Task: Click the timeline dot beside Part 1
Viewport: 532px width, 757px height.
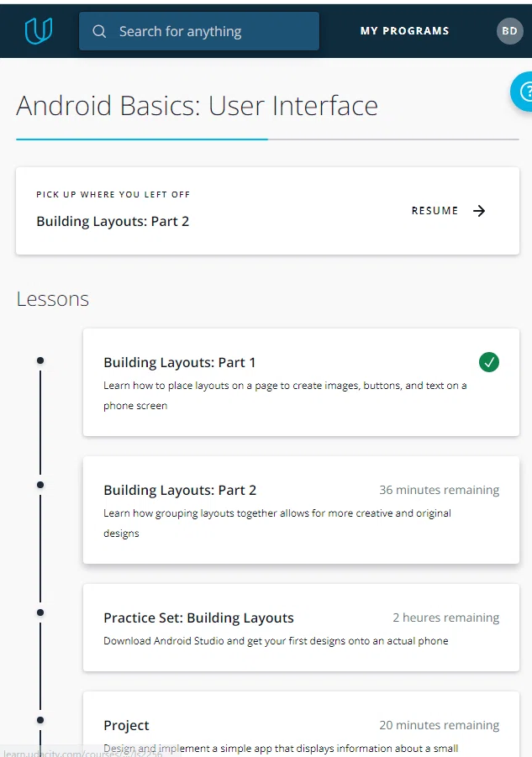Action: pyautogui.click(x=40, y=360)
